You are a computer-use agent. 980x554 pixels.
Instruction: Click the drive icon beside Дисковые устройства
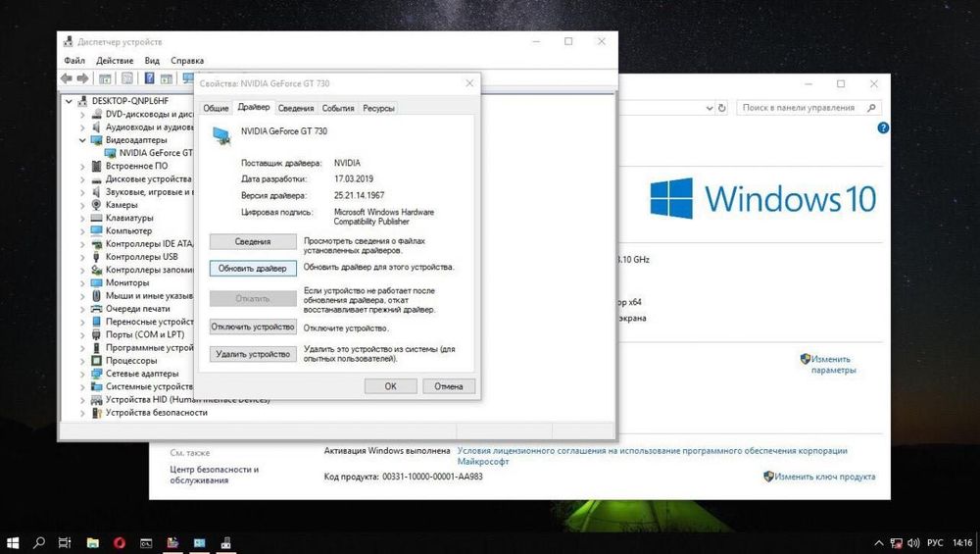click(x=96, y=178)
